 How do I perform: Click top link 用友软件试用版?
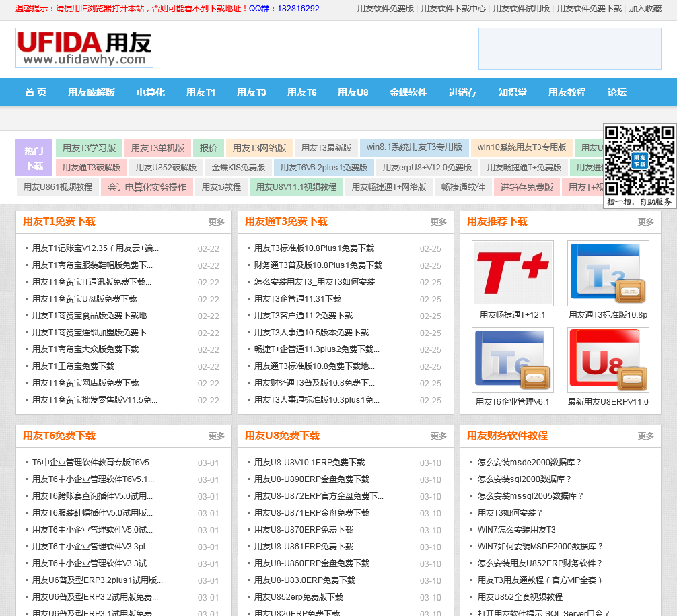(522, 9)
